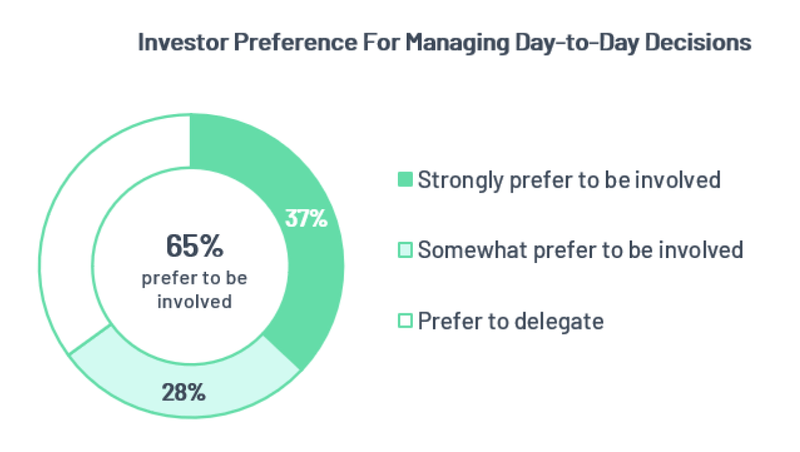
Task: Click the word 'Managing' in the title
Action: click(x=457, y=43)
